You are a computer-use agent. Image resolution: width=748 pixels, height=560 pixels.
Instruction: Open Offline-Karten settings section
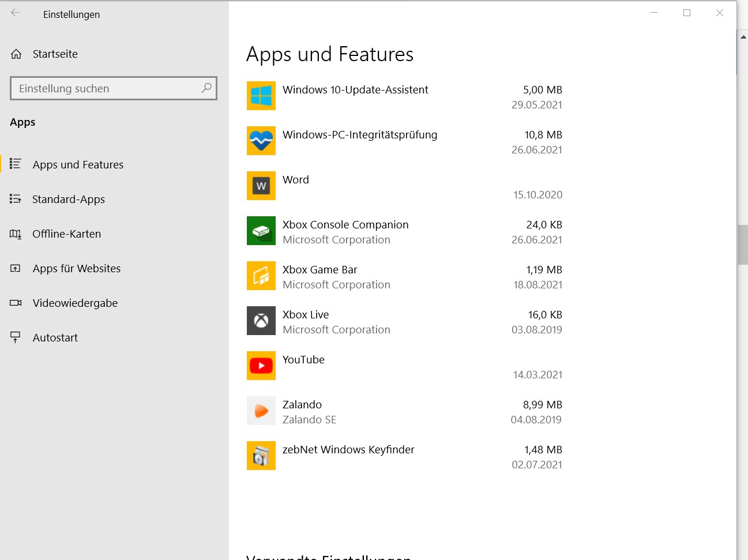click(66, 234)
